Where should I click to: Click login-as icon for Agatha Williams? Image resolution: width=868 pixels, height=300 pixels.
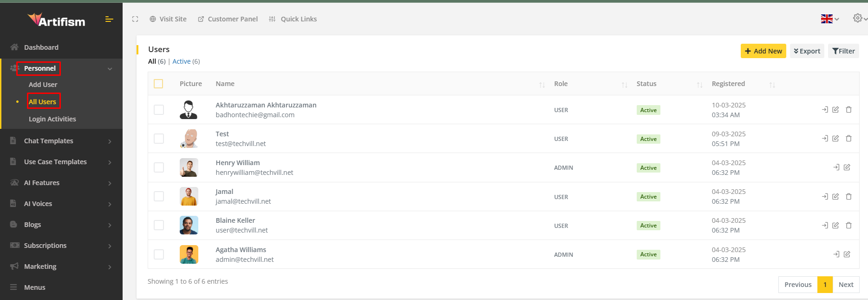[836, 254]
